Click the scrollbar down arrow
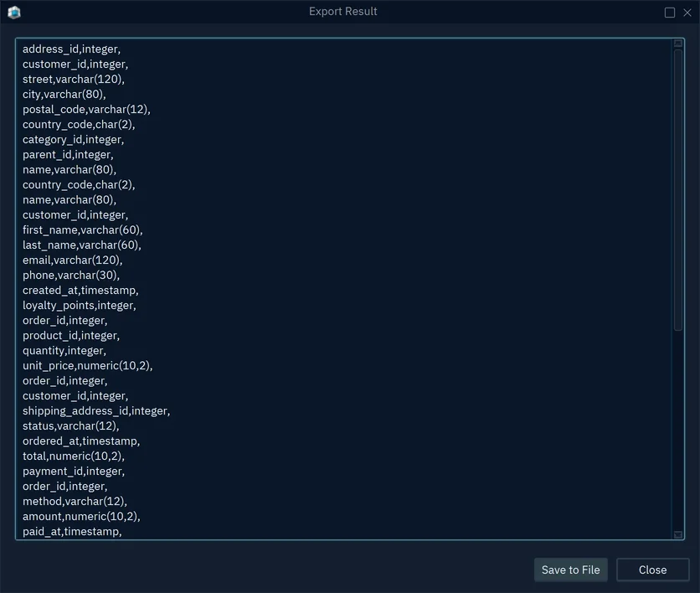Viewport: 700px width, 593px height. point(677,534)
